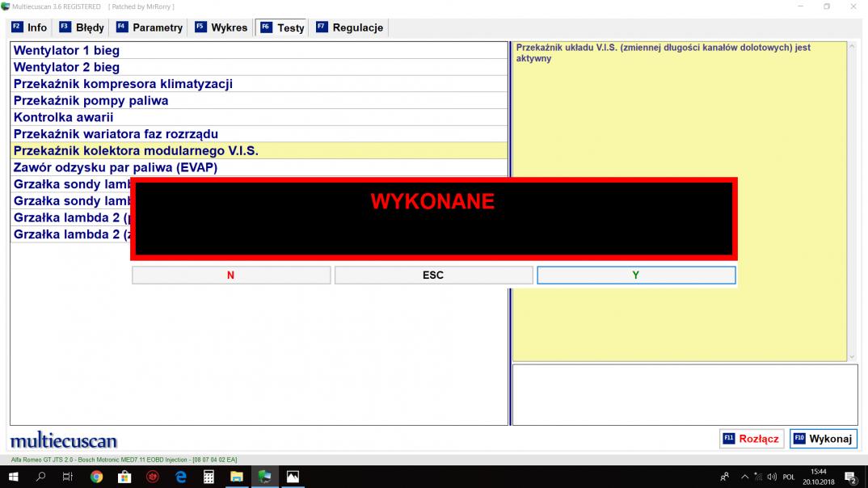This screenshot has width=868, height=488.
Task: Open the Info tab
Action: coord(29,27)
